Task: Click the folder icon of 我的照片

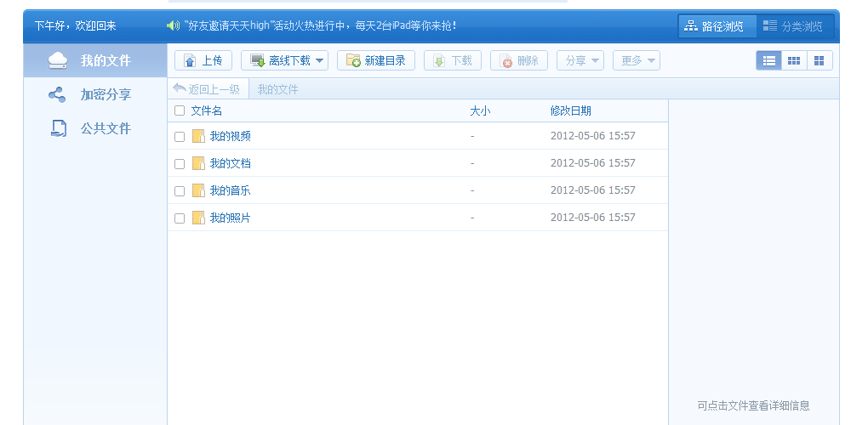Action: pos(198,218)
